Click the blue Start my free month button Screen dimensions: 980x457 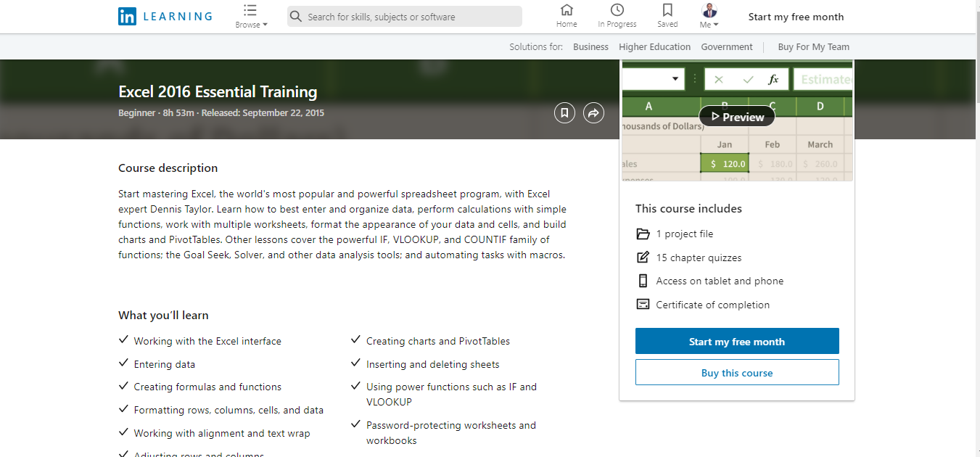coord(737,342)
